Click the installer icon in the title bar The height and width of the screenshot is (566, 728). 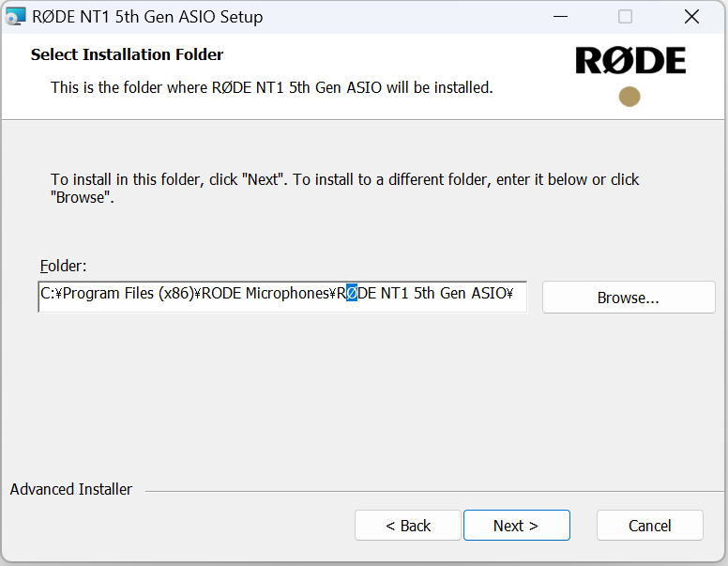[x=15, y=17]
